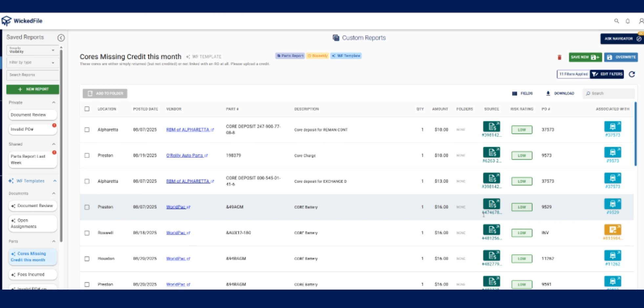Collapse the Saved Reports sidebar arrow
Image resolution: width=644 pixels, height=308 pixels.
point(61,38)
